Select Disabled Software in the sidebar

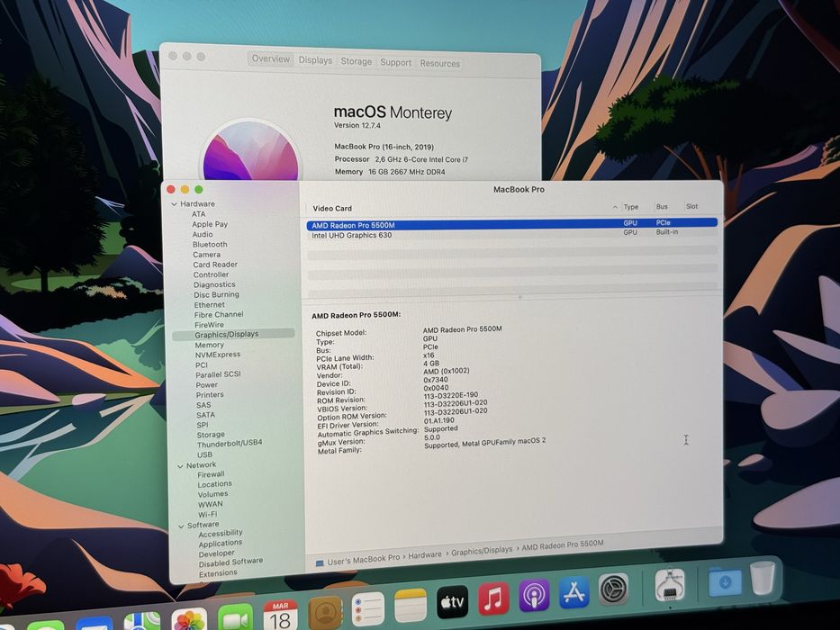[x=230, y=562]
